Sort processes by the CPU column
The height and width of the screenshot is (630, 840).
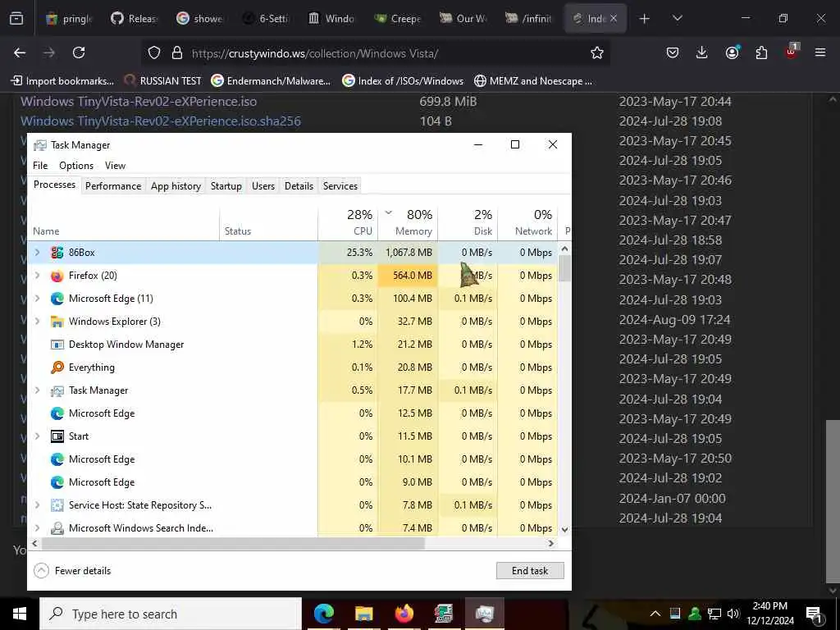point(348,222)
